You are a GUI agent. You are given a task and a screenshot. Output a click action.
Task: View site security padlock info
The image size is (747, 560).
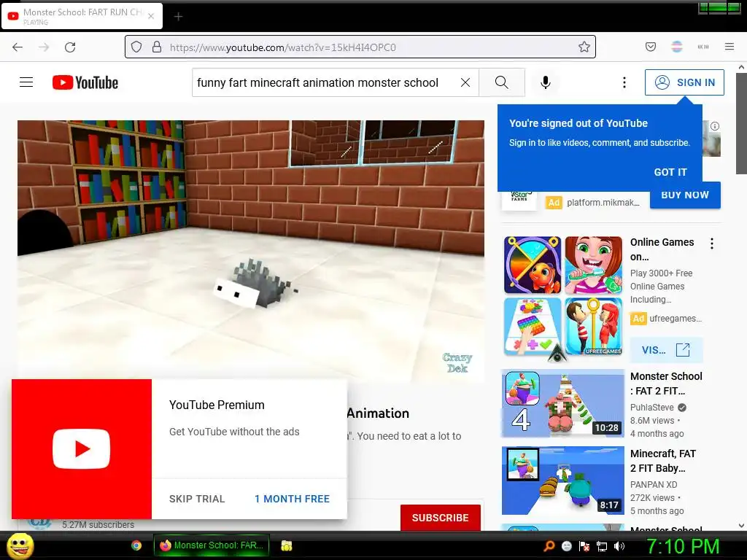(x=156, y=47)
